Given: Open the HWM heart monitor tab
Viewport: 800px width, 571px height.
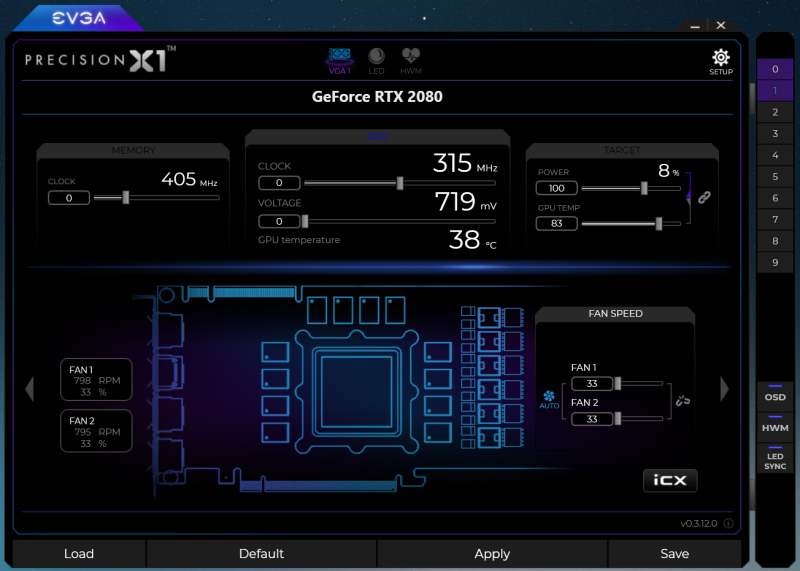Looking at the screenshot, I should point(411,61).
